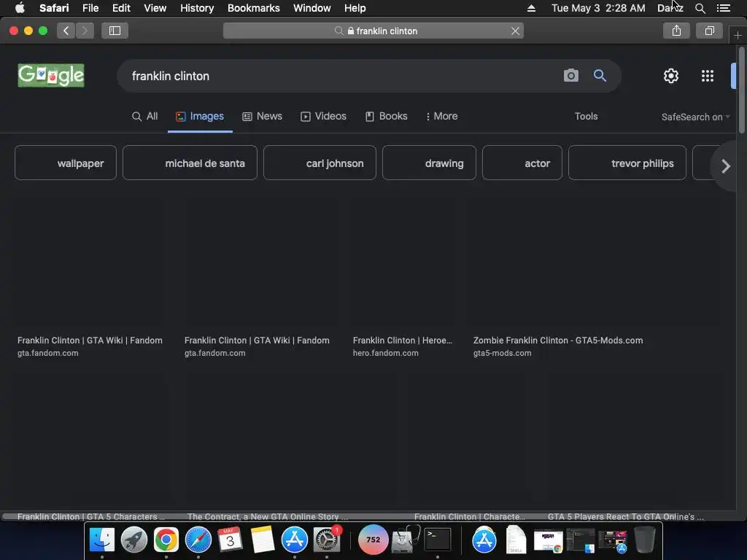This screenshot has height=560, width=747.
Task: Click the Safari address bar
Action: (373, 31)
